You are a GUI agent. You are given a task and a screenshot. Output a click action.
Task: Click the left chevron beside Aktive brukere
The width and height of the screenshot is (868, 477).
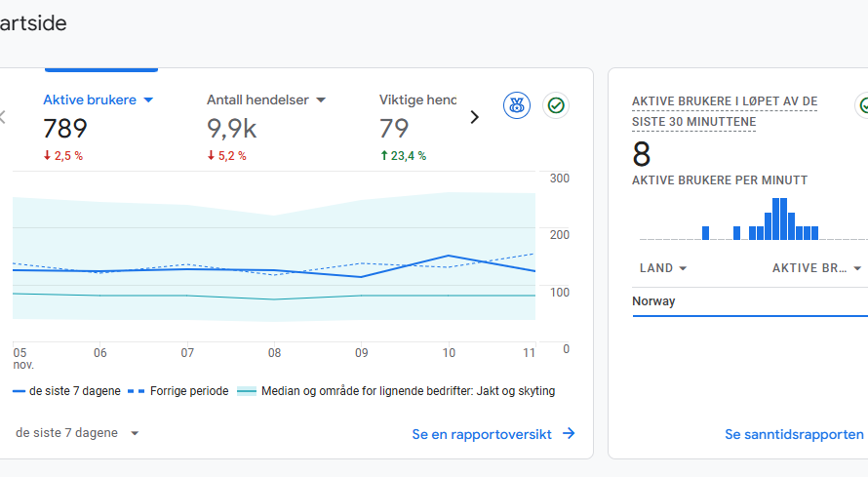3,117
